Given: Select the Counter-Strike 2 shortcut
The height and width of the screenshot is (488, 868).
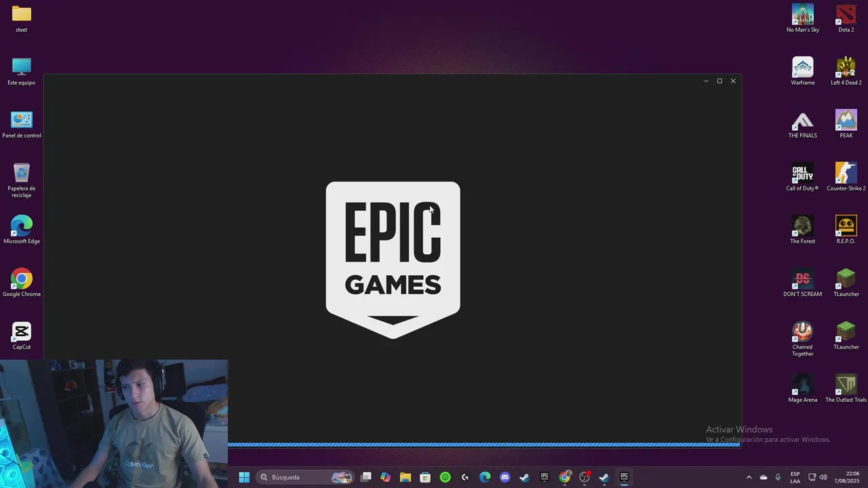Looking at the screenshot, I should point(846,177).
